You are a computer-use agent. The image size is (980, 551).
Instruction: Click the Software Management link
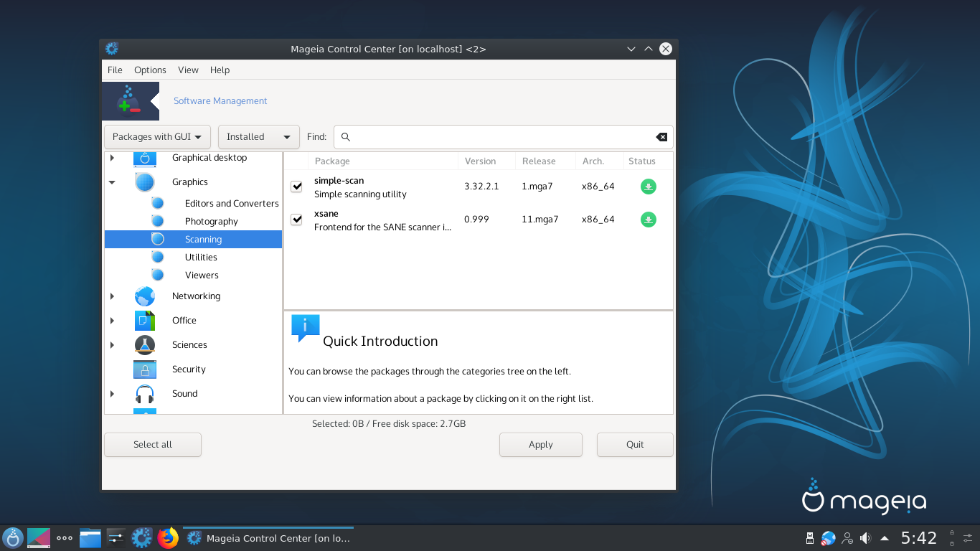220,101
